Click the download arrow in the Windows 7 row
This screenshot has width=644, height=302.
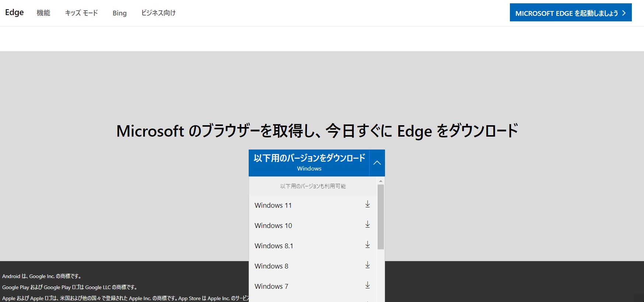pos(367,285)
